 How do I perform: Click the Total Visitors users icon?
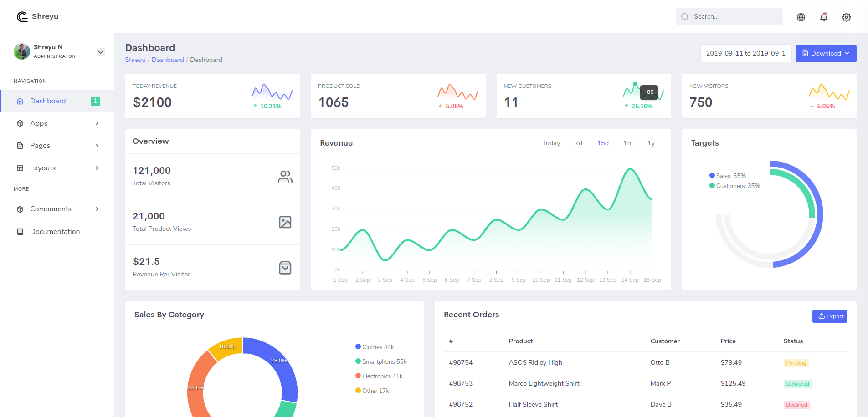click(x=285, y=177)
